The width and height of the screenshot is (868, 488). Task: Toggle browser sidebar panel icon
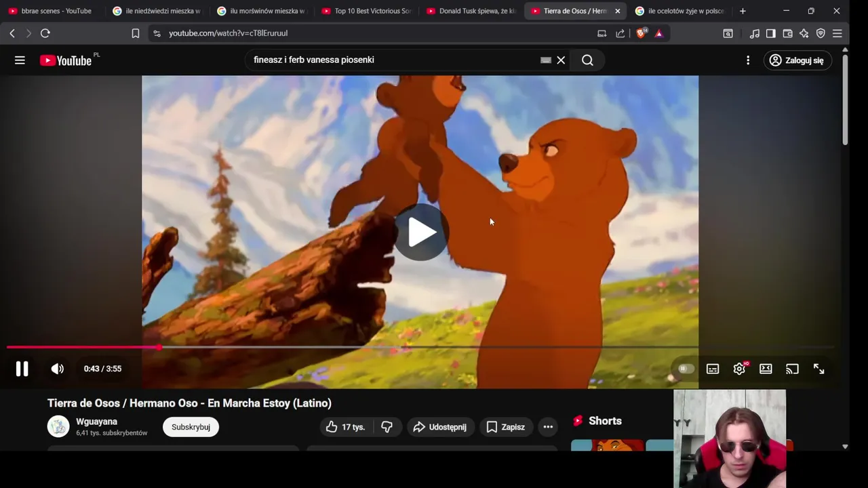771,33
